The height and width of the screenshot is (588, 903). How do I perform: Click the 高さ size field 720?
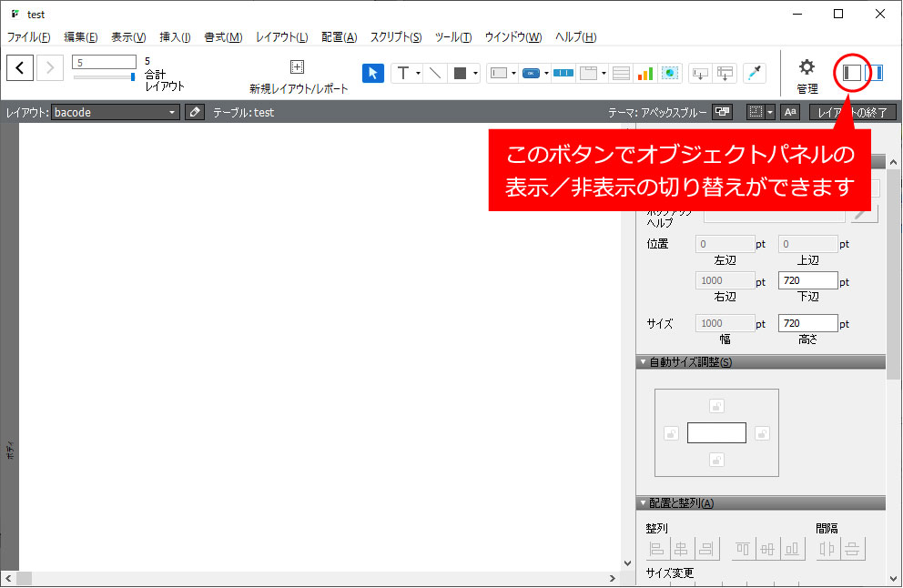[x=807, y=323]
